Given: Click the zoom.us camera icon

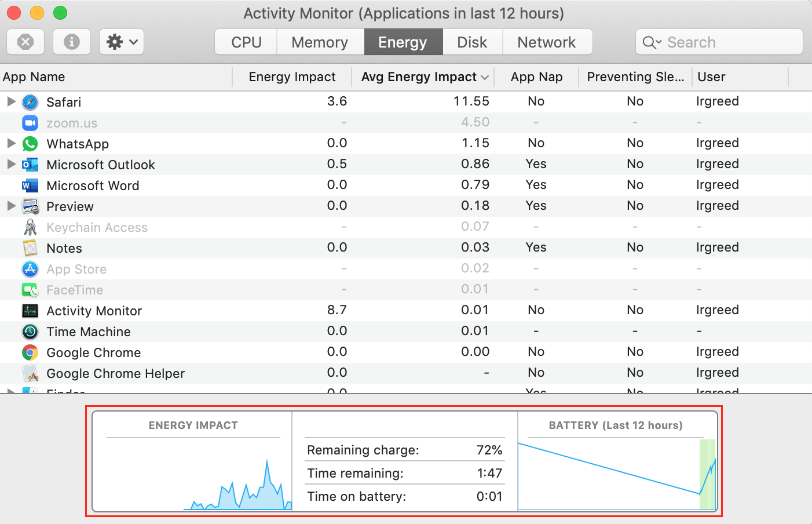Looking at the screenshot, I should point(30,123).
